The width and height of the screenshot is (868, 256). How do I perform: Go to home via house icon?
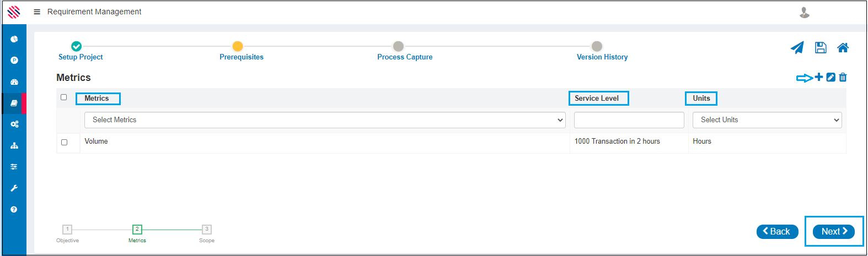(x=843, y=48)
